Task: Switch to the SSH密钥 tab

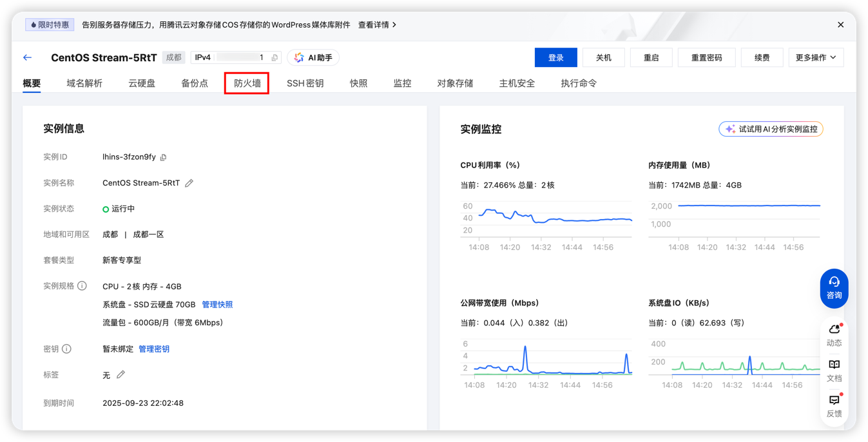Action: pos(305,82)
